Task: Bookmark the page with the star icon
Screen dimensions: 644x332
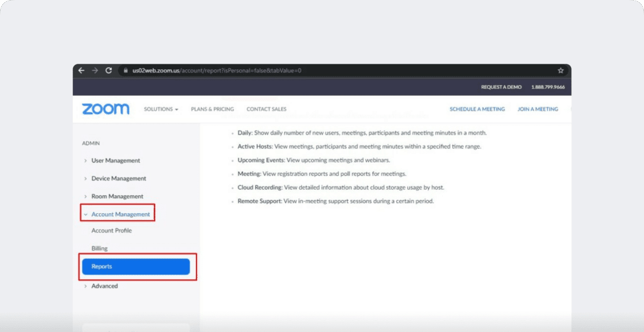Action: pos(561,70)
